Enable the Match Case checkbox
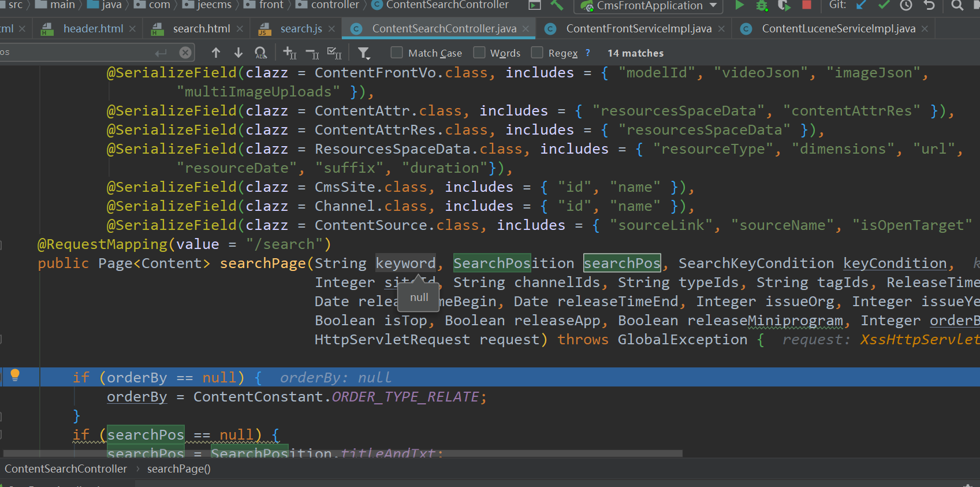980x487 pixels. [x=397, y=53]
